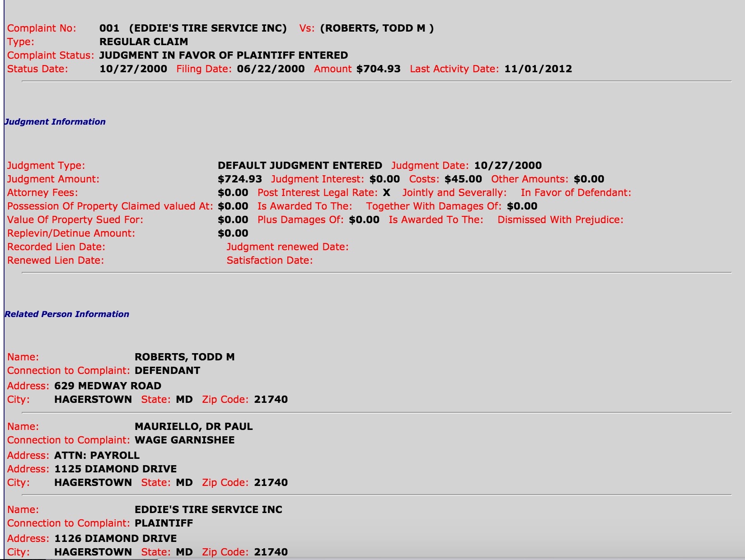Click the REGULAR CLAIM type value
This screenshot has width=745, height=560.
[144, 42]
